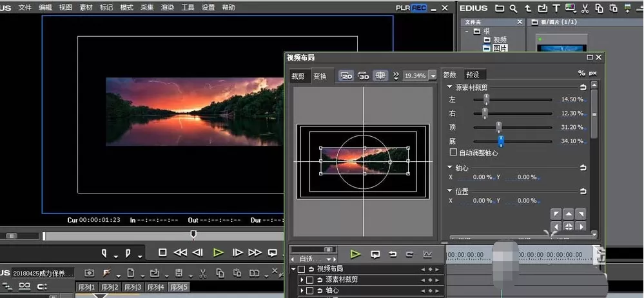
Task: Play the preview in the layout window
Action: [355, 254]
